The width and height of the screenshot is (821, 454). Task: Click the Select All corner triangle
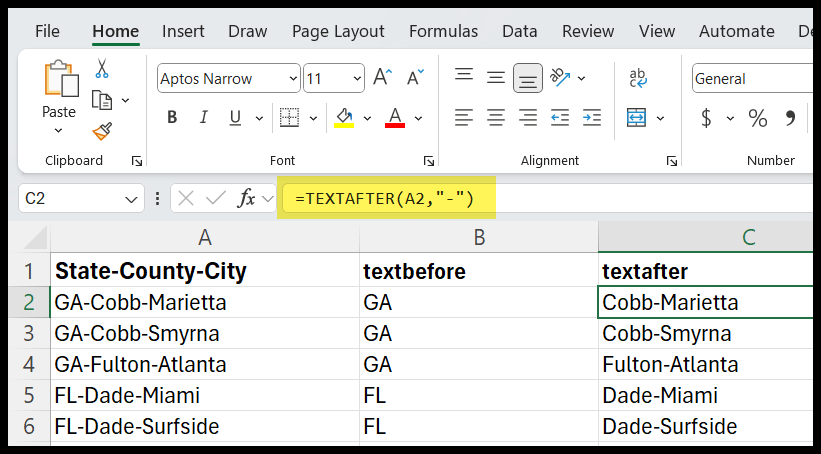point(36,238)
